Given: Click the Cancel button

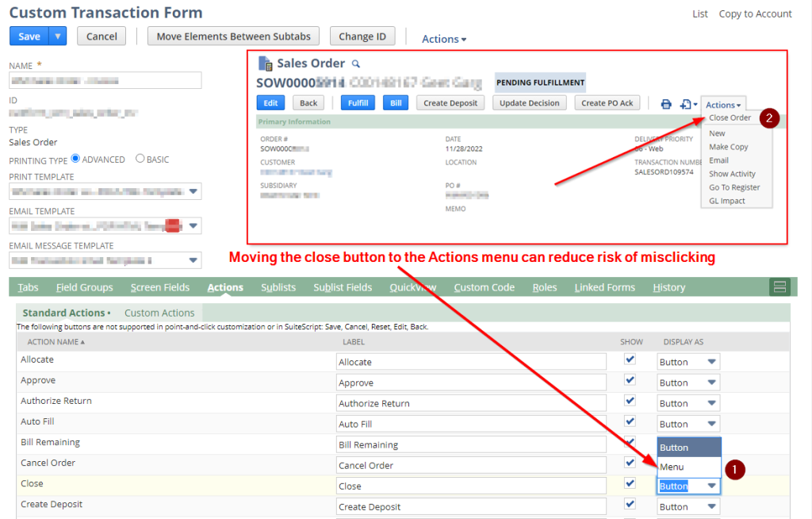Looking at the screenshot, I should (x=101, y=37).
